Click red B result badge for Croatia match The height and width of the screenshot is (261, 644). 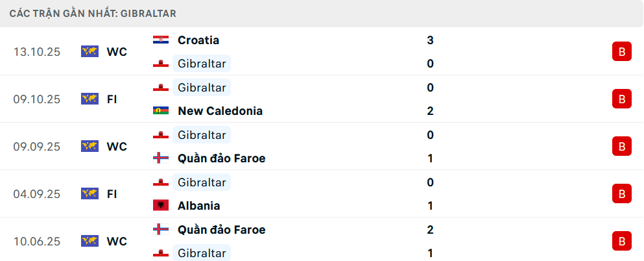621,52
